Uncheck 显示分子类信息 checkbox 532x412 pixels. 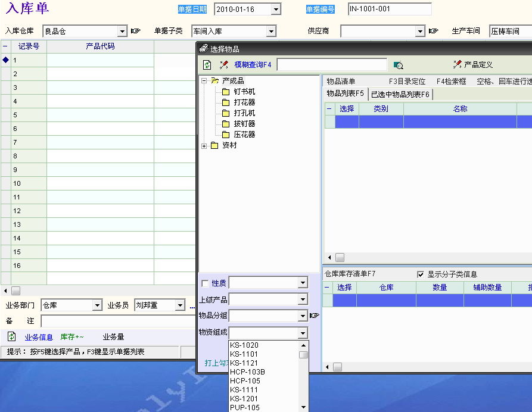pyautogui.click(x=421, y=274)
